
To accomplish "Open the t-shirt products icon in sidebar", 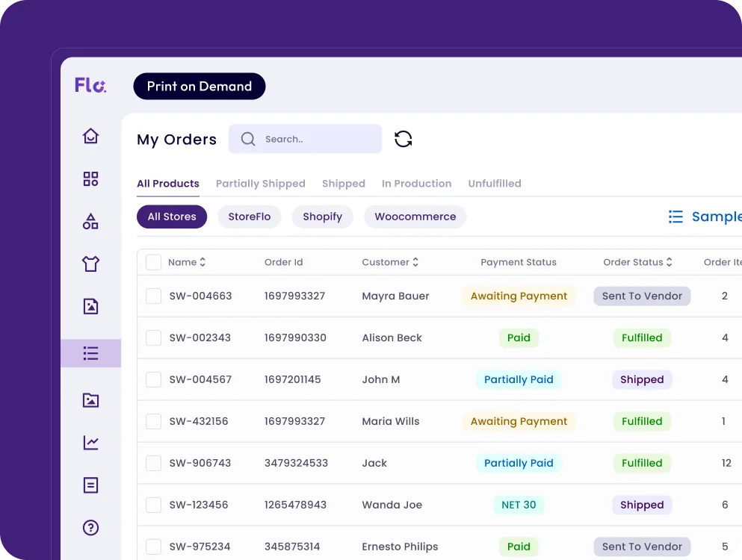I will [x=90, y=264].
